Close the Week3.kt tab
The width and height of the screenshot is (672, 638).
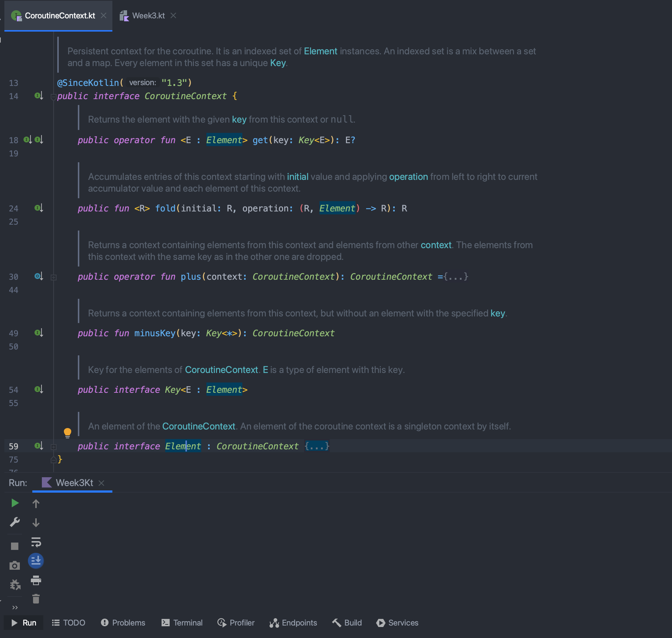(174, 15)
